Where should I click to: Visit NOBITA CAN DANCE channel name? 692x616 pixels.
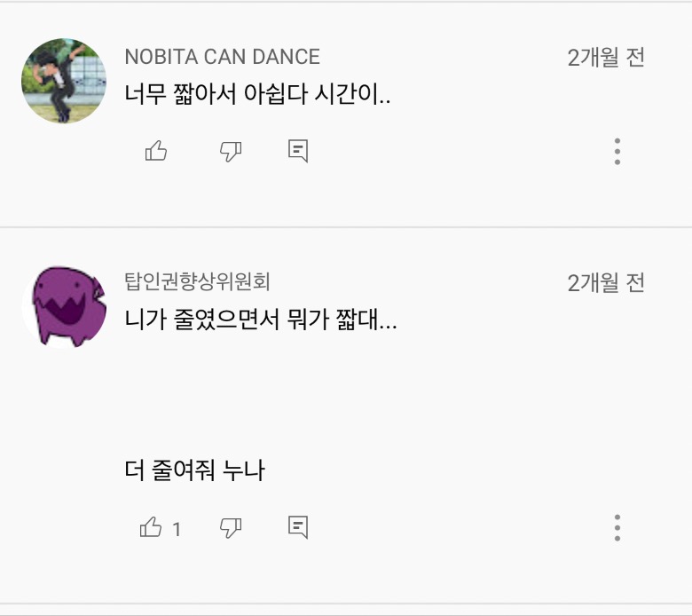[222, 57]
